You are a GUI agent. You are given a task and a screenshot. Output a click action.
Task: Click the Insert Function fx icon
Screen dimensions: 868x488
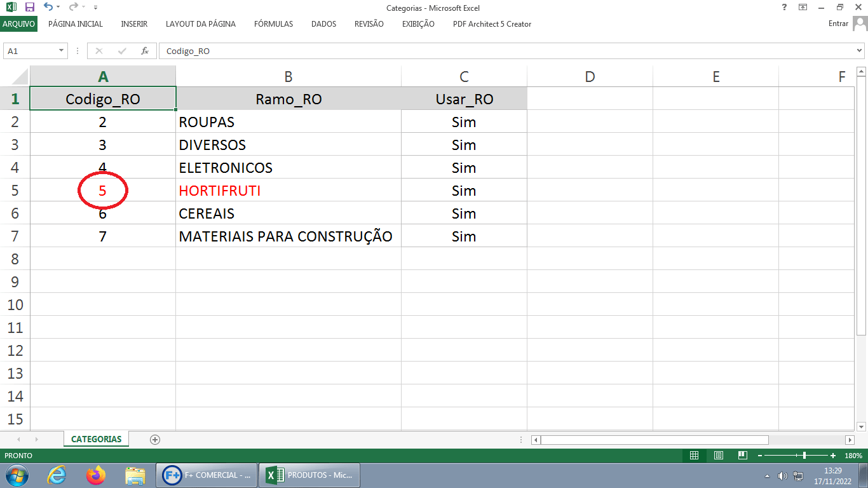tap(145, 51)
